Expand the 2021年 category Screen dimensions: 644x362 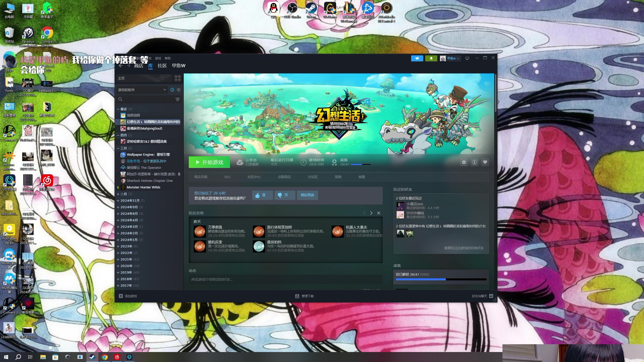[118, 259]
